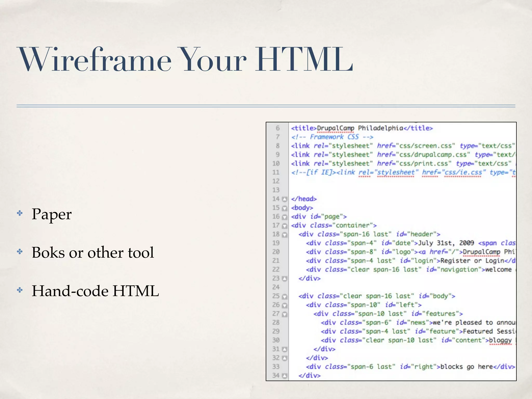Collapse the left div fold on line 26

(x=285, y=305)
